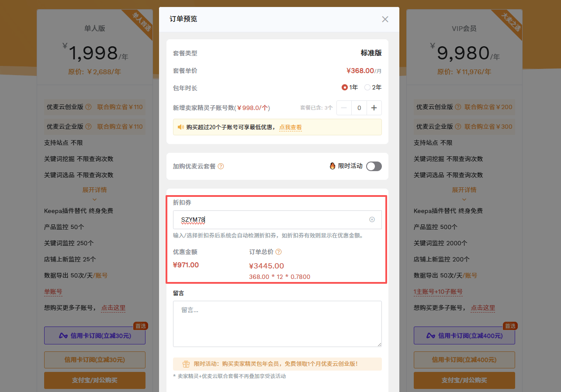Viewport: 561px width, 392px height.
Task: Click the 折扣券 coupon code input field
Action: (271, 220)
